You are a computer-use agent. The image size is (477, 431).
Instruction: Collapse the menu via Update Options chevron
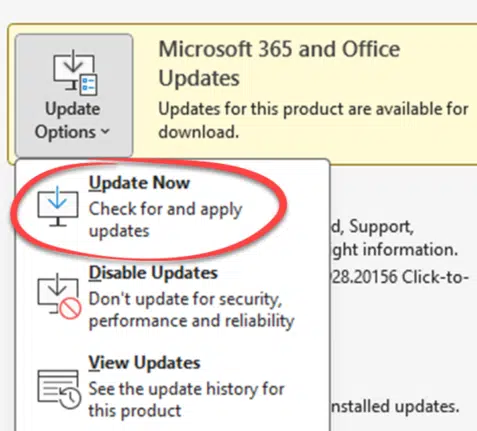[x=105, y=132]
